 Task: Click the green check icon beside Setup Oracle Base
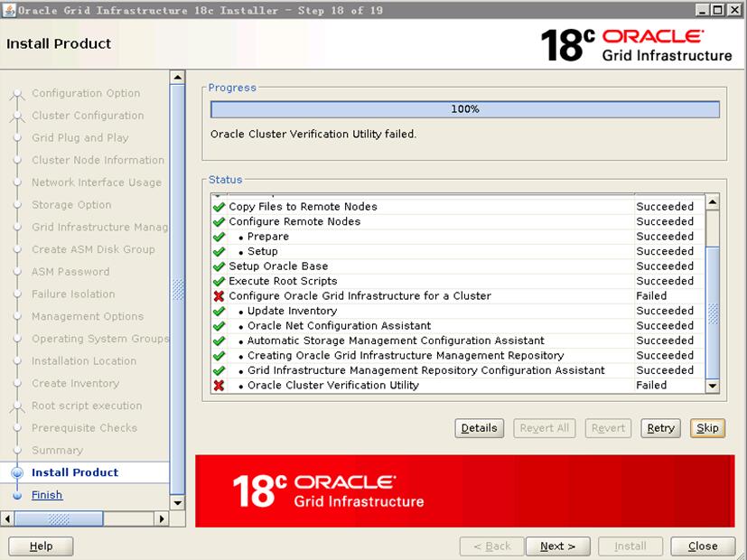[219, 266]
